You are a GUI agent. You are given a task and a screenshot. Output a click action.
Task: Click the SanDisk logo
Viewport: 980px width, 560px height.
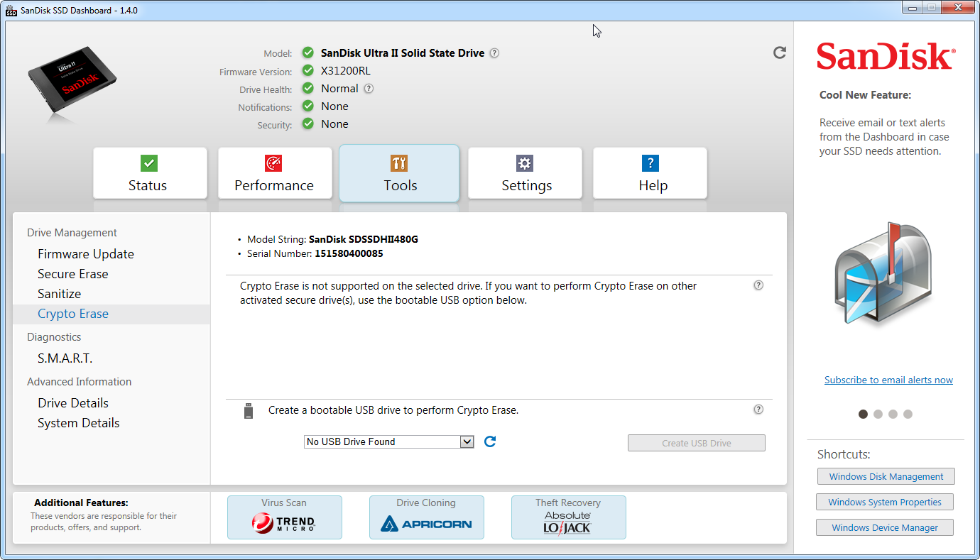pos(886,56)
